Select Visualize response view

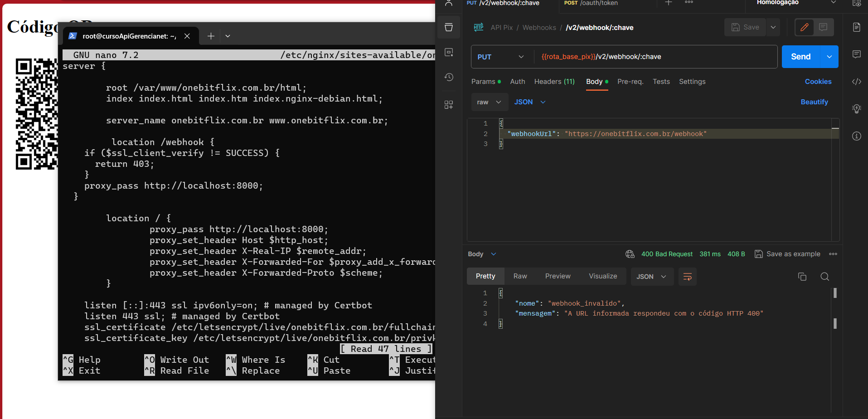point(603,276)
